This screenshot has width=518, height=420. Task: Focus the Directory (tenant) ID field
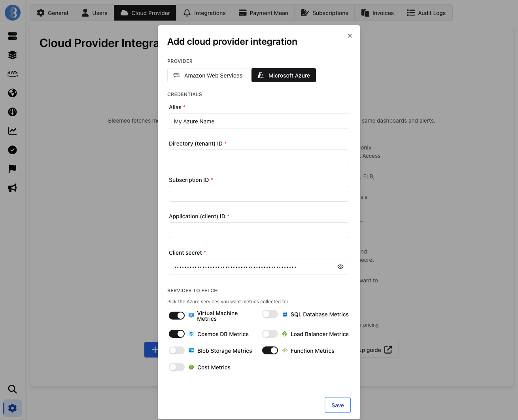coord(259,157)
